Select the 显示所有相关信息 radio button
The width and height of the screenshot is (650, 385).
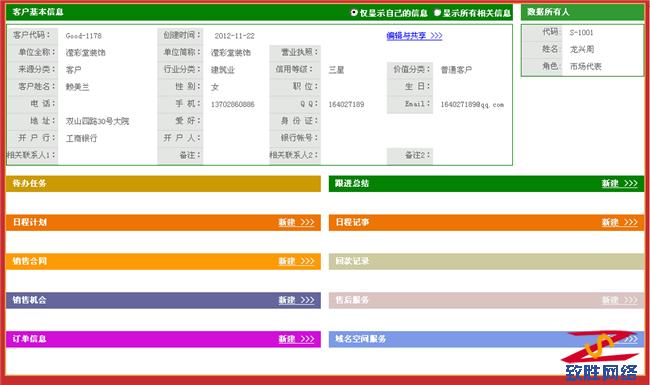437,12
